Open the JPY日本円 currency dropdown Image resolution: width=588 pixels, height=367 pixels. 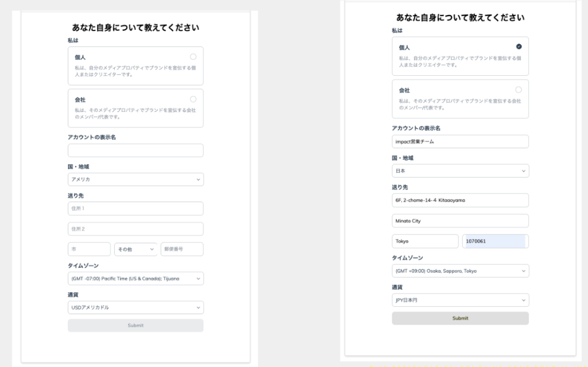click(x=460, y=300)
